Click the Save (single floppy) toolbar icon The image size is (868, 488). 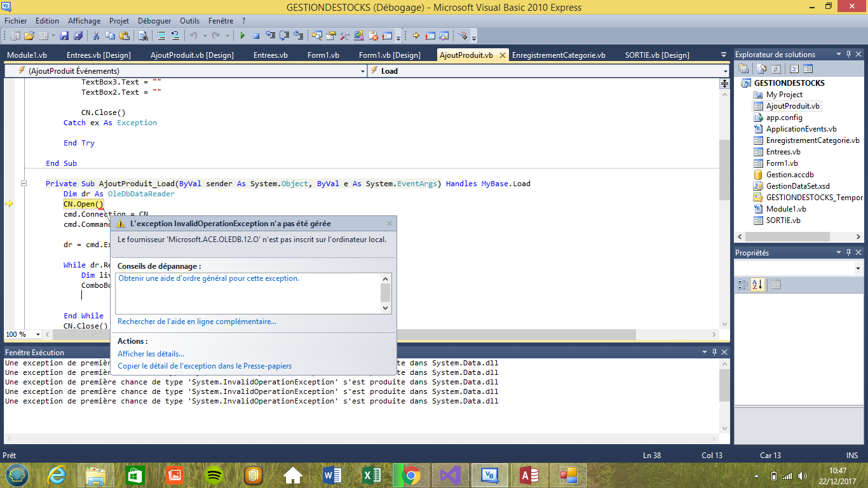(64, 36)
